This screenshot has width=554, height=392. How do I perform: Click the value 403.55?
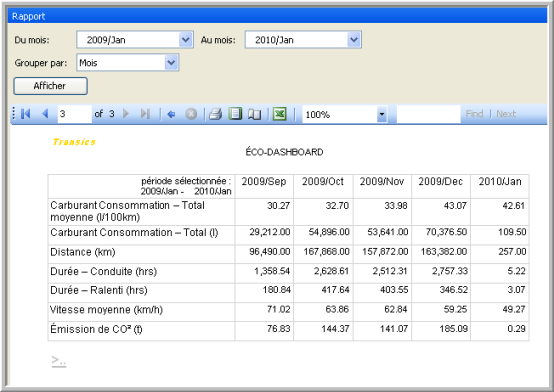click(394, 290)
